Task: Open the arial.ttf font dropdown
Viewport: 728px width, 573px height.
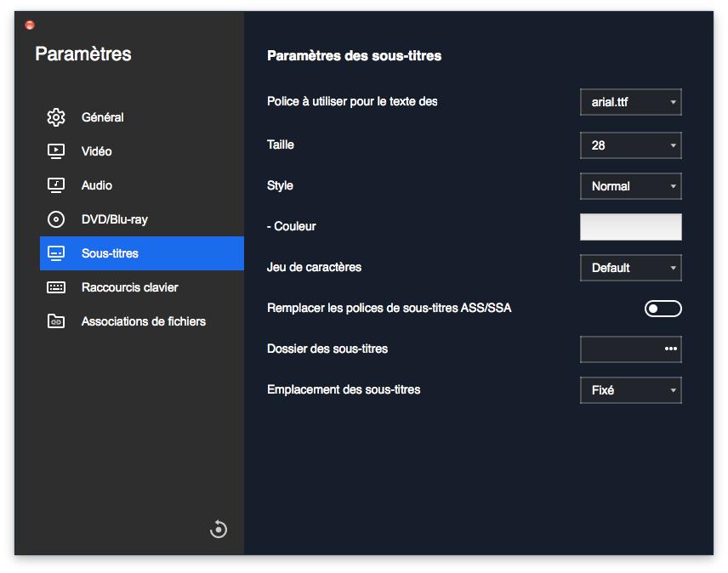Action: 630,102
